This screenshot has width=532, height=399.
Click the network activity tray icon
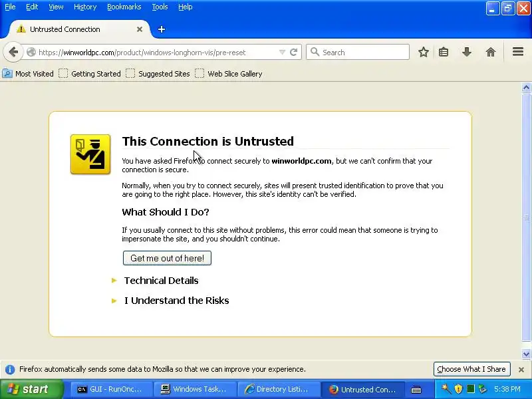coord(483,389)
